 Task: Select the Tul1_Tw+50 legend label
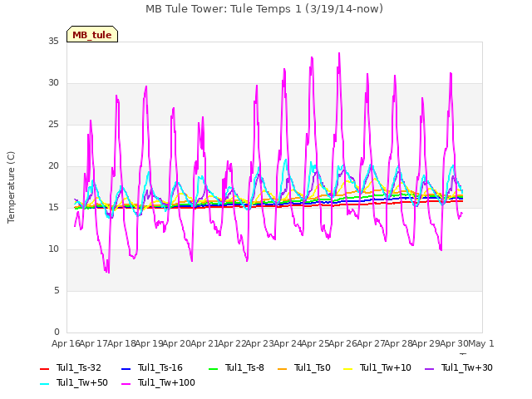click(x=82, y=382)
